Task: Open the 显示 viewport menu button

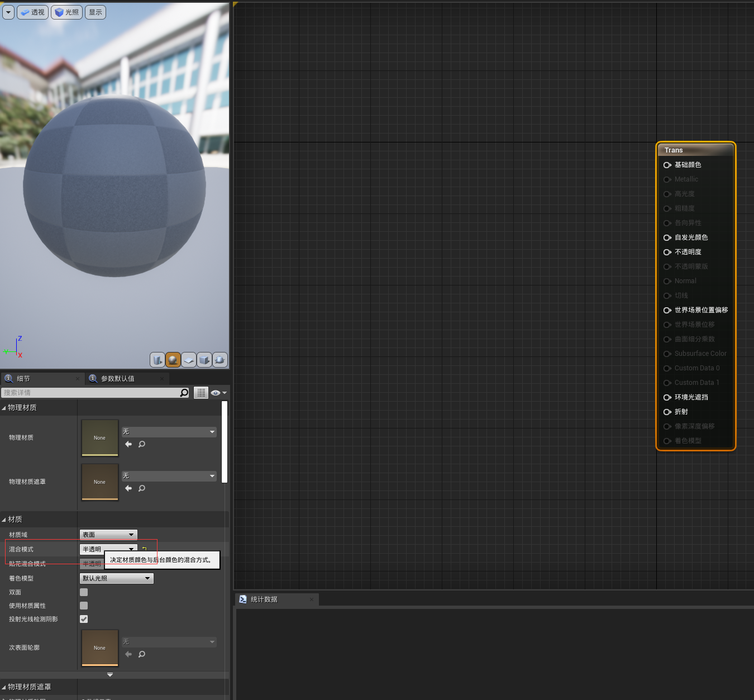Action: pyautogui.click(x=96, y=12)
